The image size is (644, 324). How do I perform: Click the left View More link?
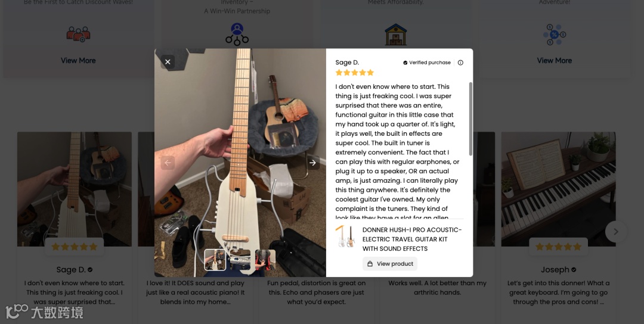pyautogui.click(x=78, y=60)
